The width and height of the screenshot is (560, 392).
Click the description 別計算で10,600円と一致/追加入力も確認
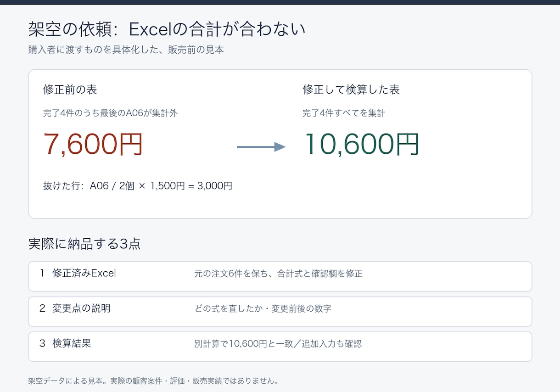tap(278, 344)
